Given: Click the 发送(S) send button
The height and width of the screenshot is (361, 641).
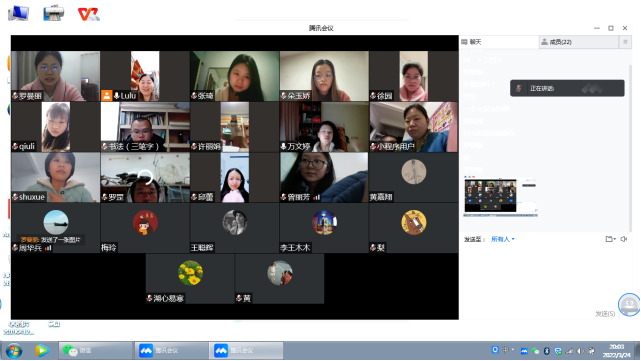Looking at the screenshot, I should [x=605, y=314].
